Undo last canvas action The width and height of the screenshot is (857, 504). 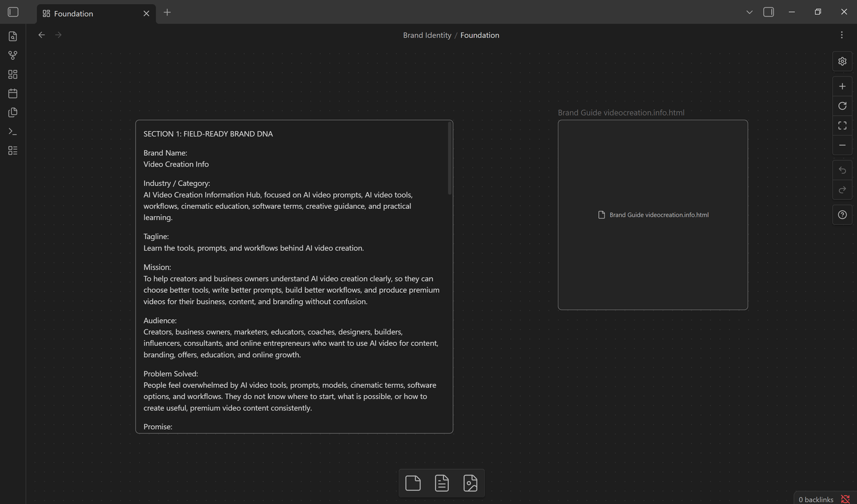[x=842, y=170]
